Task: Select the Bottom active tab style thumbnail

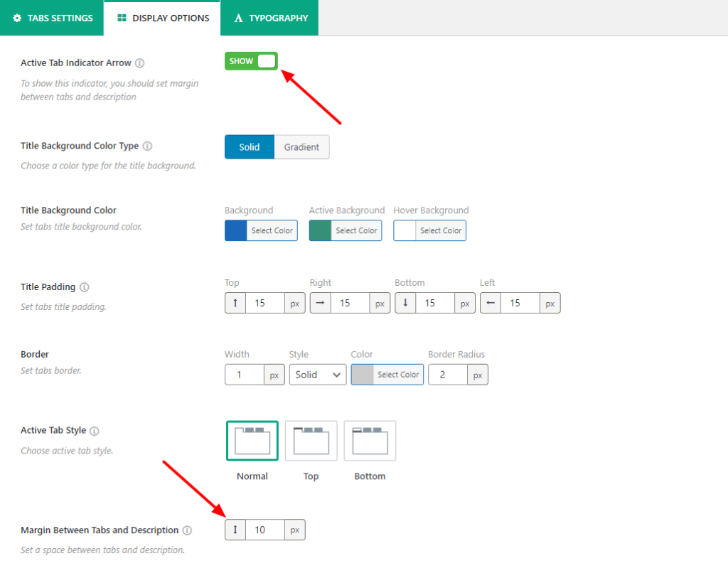Action: [x=370, y=440]
